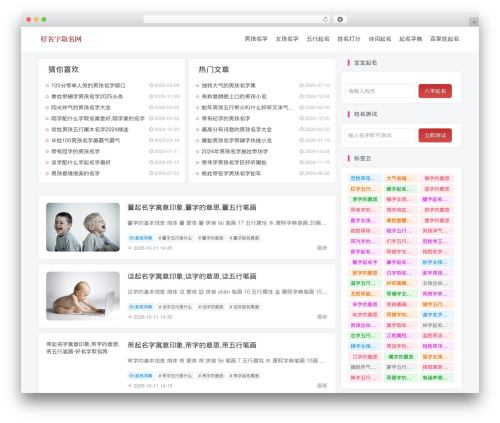This screenshot has height=423, width=500.
Task: Open the 好名字取名网 site logo
Action: (x=61, y=39)
